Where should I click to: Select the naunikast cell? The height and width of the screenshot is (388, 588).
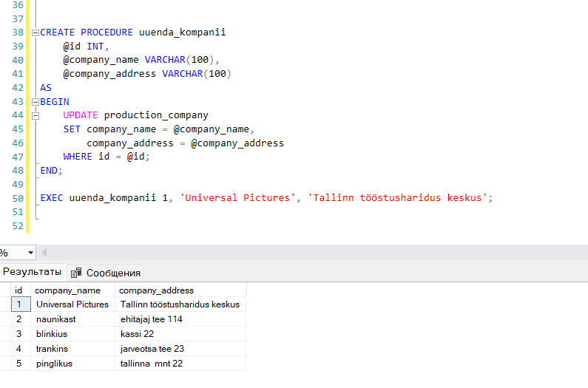(x=72, y=319)
